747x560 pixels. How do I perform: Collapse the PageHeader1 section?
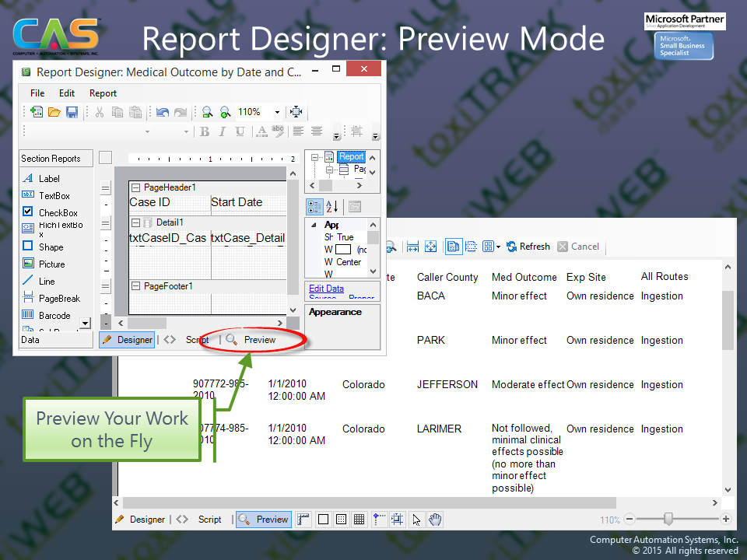coord(135,187)
